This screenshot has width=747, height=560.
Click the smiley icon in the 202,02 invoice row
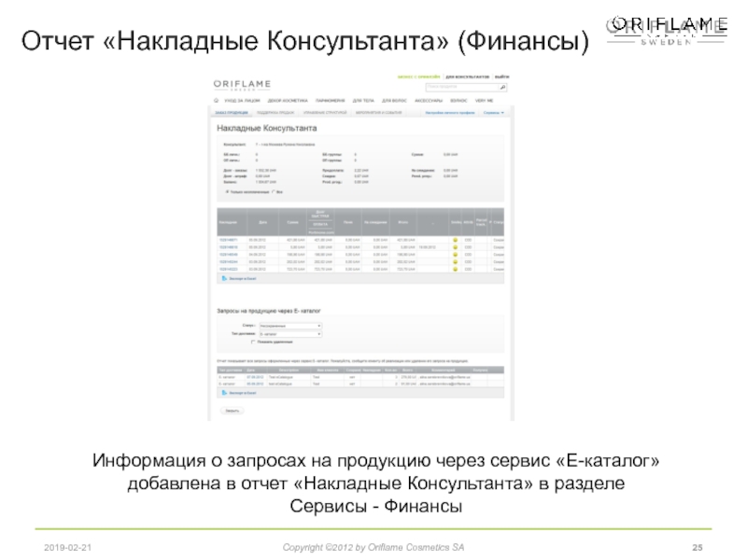click(x=455, y=262)
